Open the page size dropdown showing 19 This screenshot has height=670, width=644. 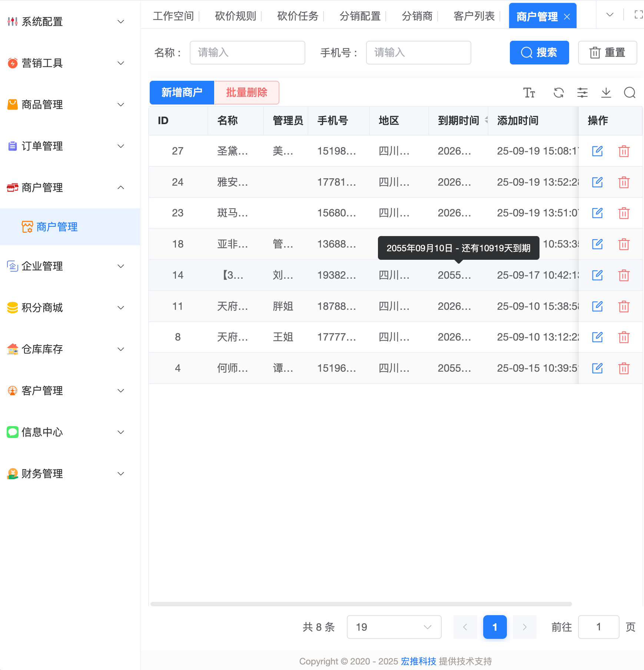tap(394, 627)
